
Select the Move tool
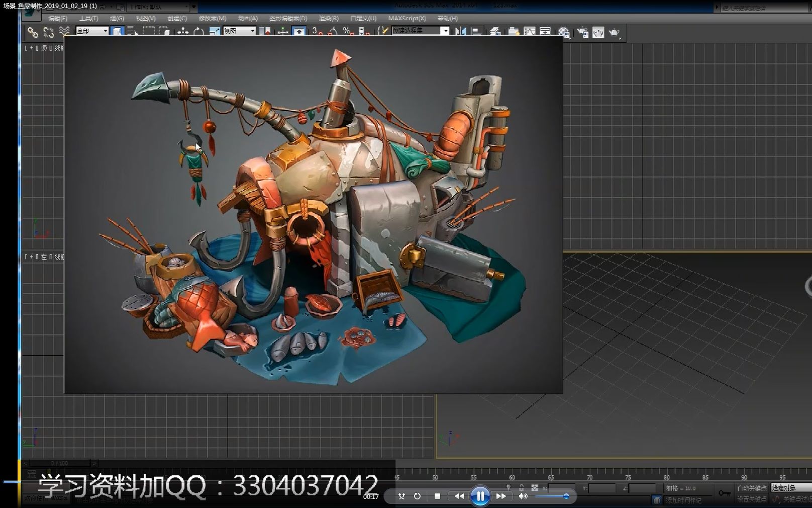point(182,32)
